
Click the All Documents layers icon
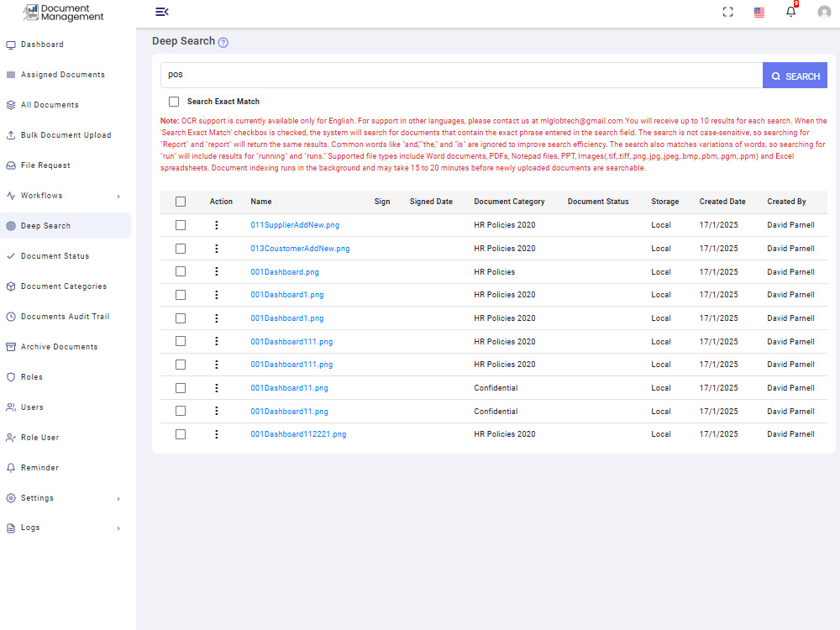pyautogui.click(x=11, y=105)
